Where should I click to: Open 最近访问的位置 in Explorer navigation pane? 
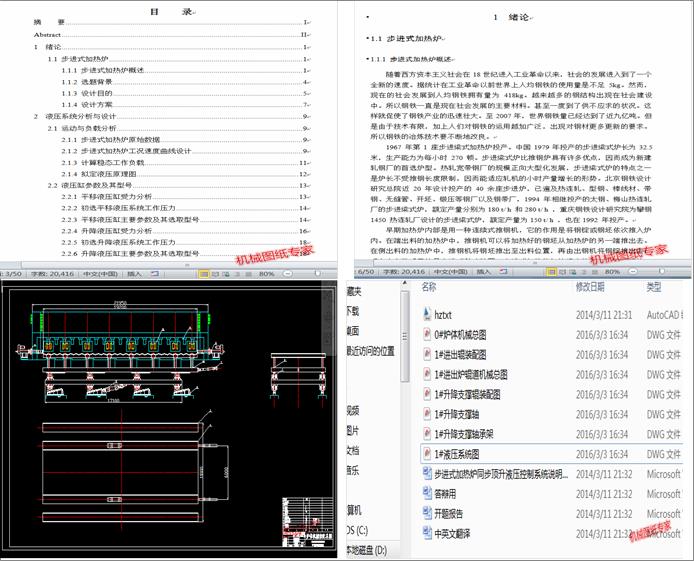[x=370, y=351]
